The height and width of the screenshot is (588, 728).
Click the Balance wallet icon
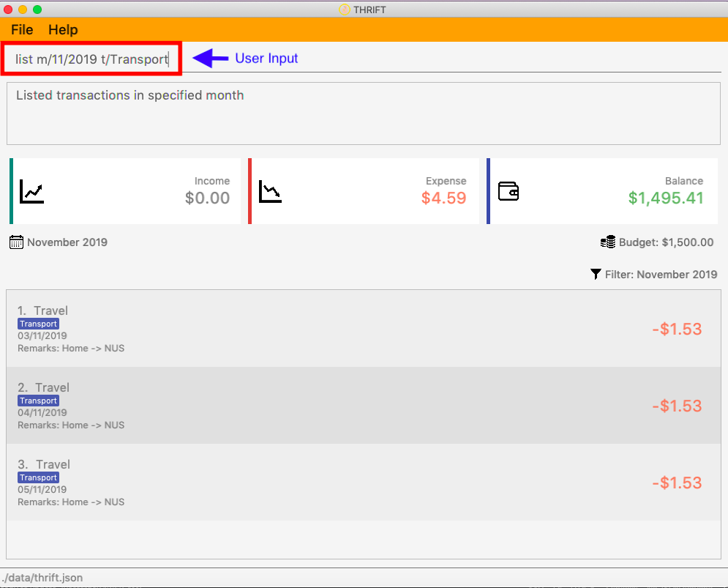tap(509, 191)
